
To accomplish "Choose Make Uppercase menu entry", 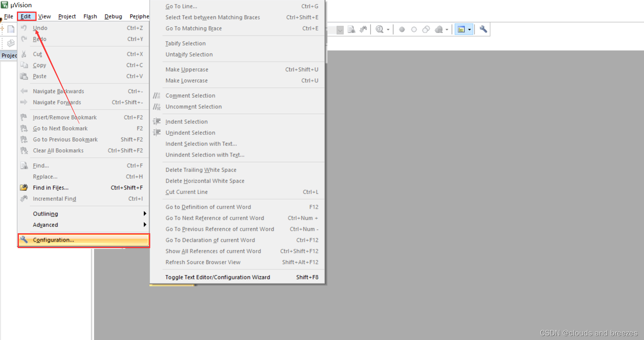I will click(x=237, y=69).
